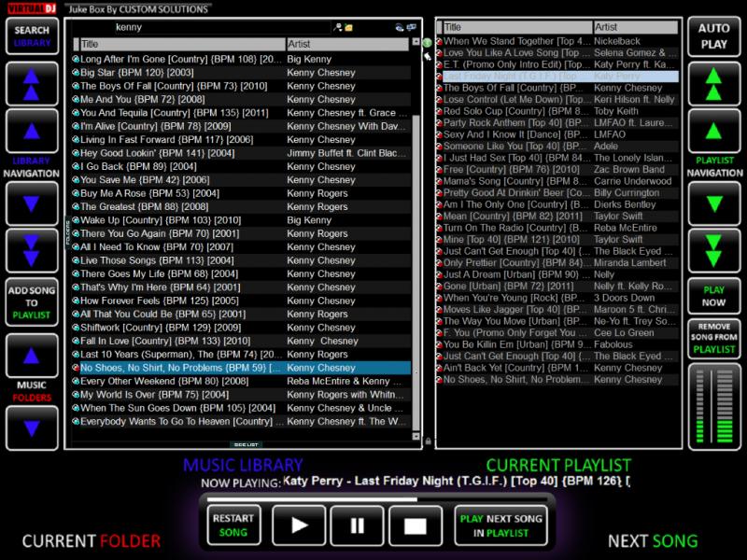Click the red icon beside 'Party Rock Anthem'
The image size is (747, 560).
click(440, 123)
